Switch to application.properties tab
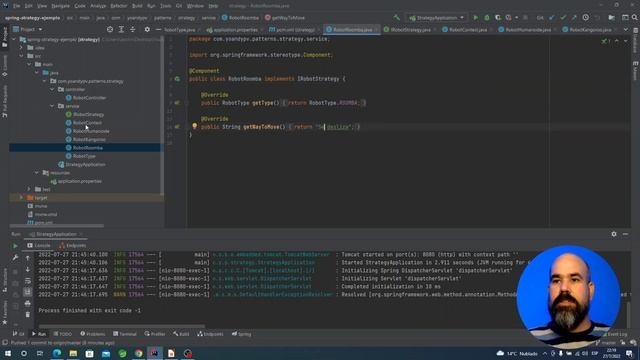The image size is (640, 360). pyautogui.click(x=232, y=30)
